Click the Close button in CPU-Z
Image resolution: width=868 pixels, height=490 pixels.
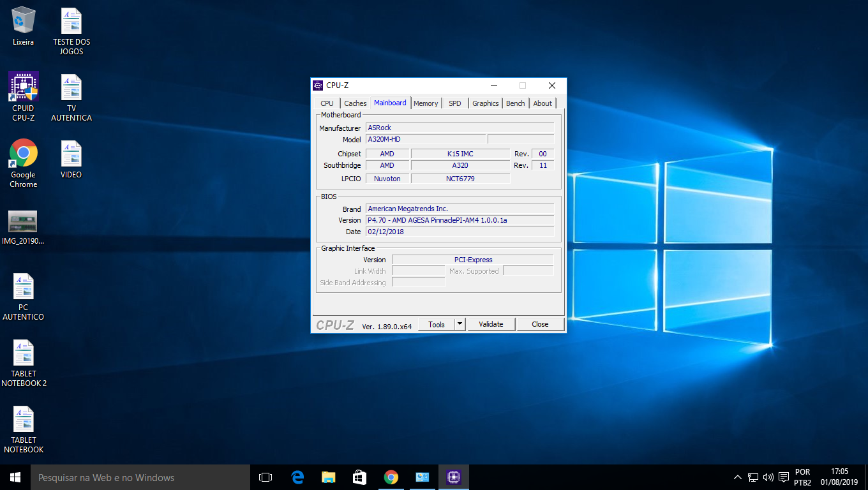point(540,324)
